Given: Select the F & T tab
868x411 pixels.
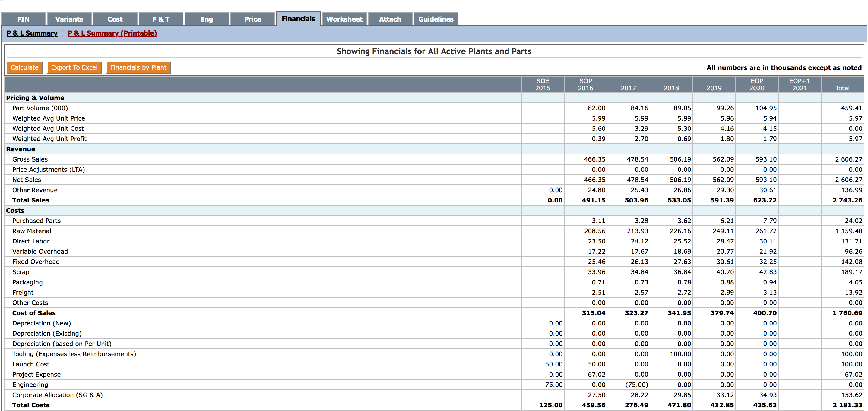Looking at the screenshot, I should tap(161, 19).
